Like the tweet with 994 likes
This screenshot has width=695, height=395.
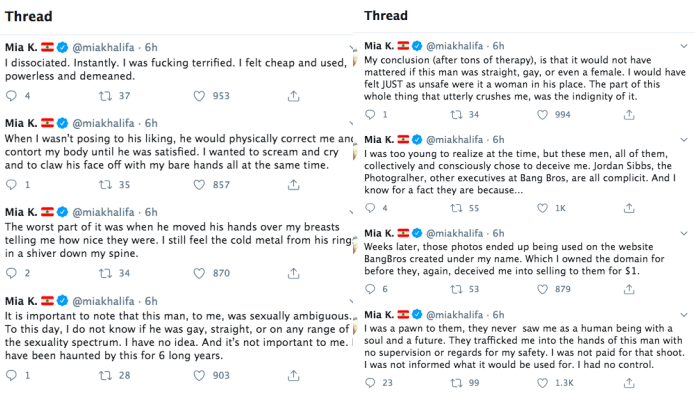(x=543, y=115)
